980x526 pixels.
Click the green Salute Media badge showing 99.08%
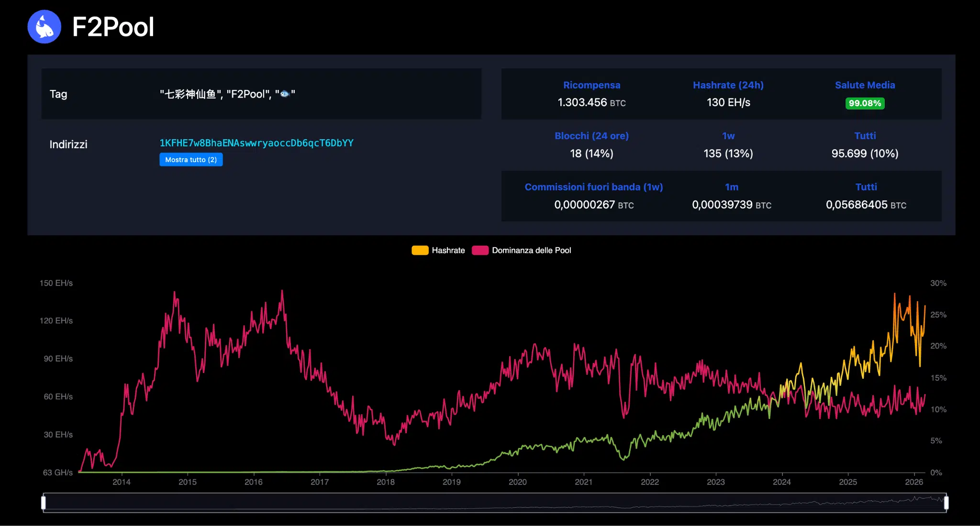click(865, 103)
